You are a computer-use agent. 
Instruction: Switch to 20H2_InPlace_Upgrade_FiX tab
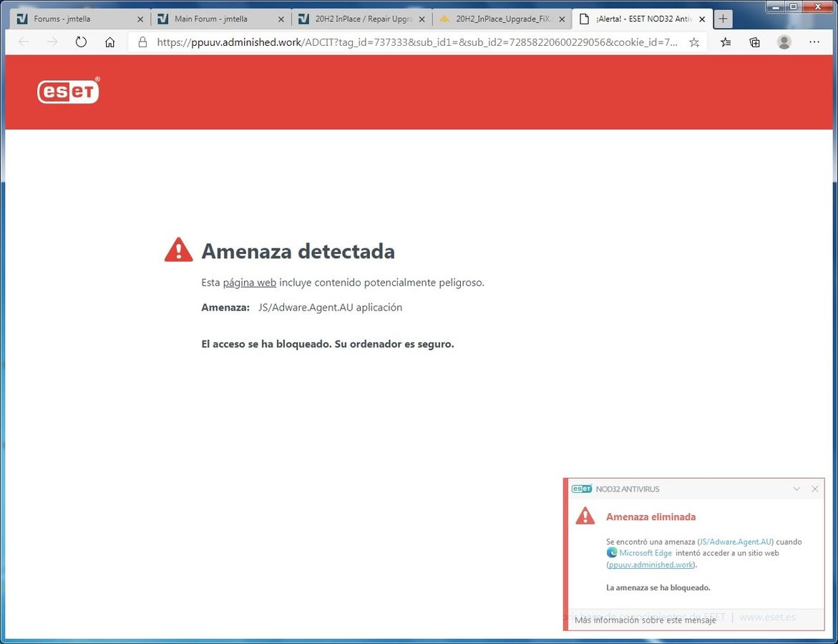(502, 19)
